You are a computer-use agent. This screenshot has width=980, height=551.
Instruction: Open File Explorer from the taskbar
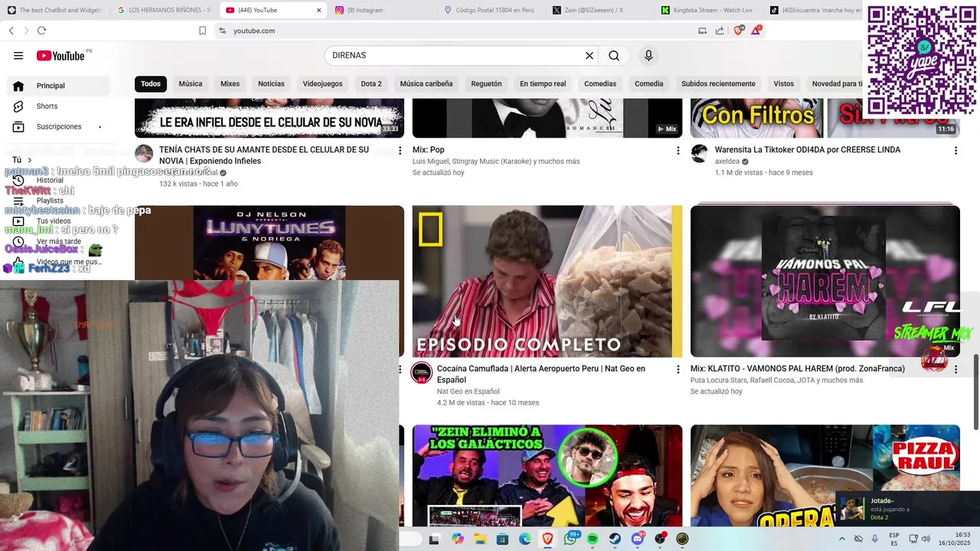tap(480, 539)
